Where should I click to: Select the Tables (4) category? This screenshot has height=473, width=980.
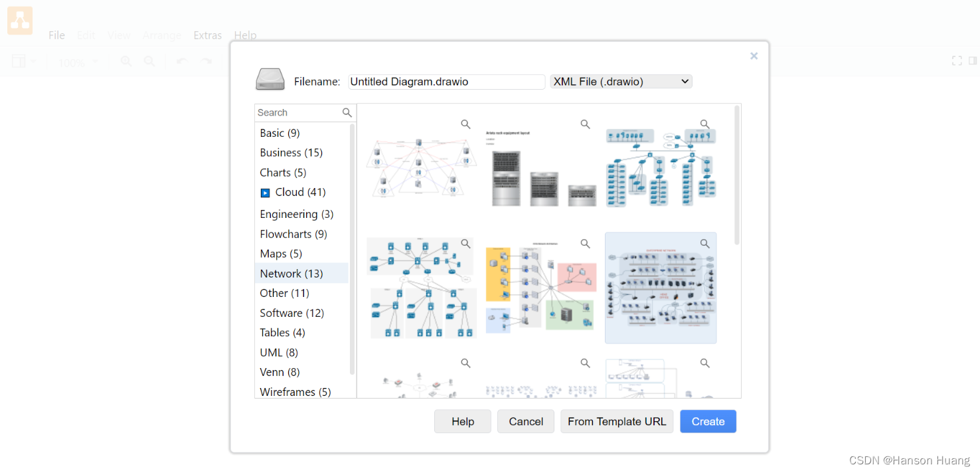pos(301,333)
